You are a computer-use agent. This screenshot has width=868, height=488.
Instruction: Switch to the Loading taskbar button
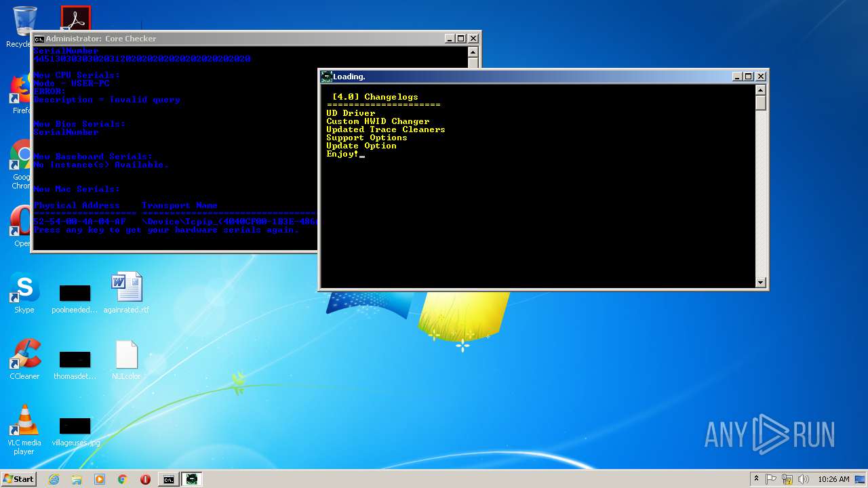(x=192, y=479)
